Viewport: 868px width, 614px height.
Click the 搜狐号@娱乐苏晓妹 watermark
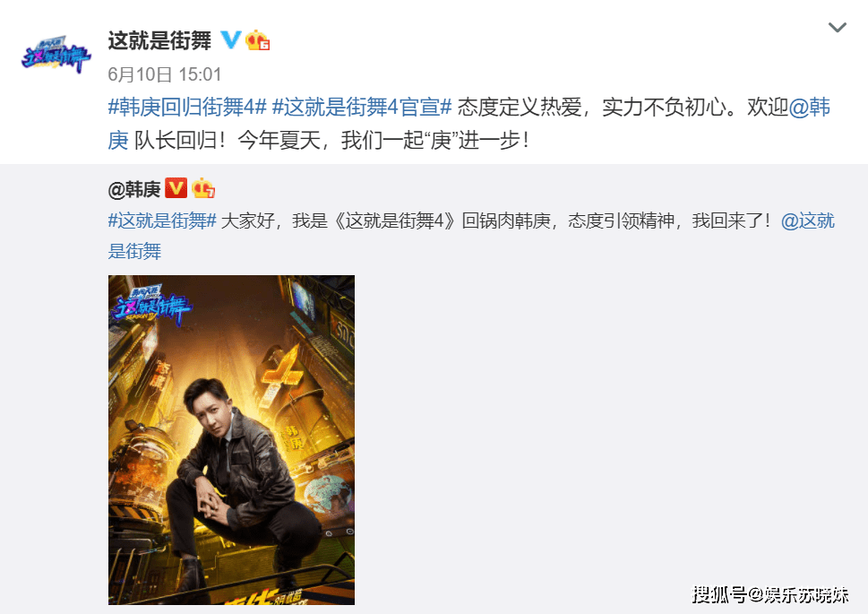[x=770, y=594]
